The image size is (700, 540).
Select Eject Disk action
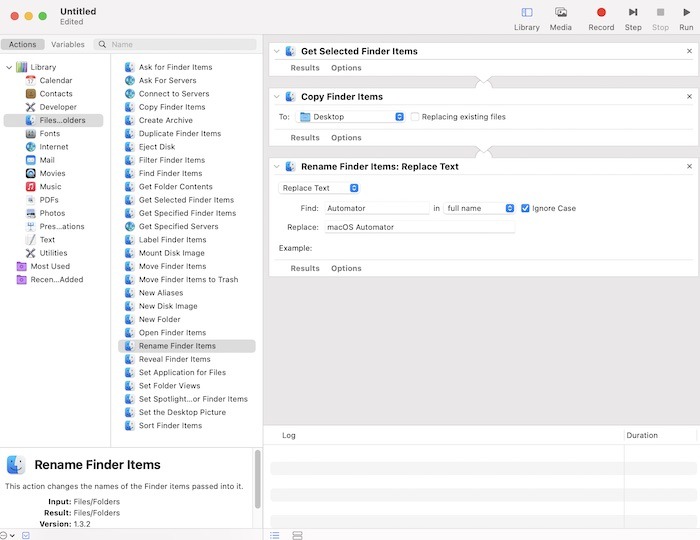click(156, 147)
